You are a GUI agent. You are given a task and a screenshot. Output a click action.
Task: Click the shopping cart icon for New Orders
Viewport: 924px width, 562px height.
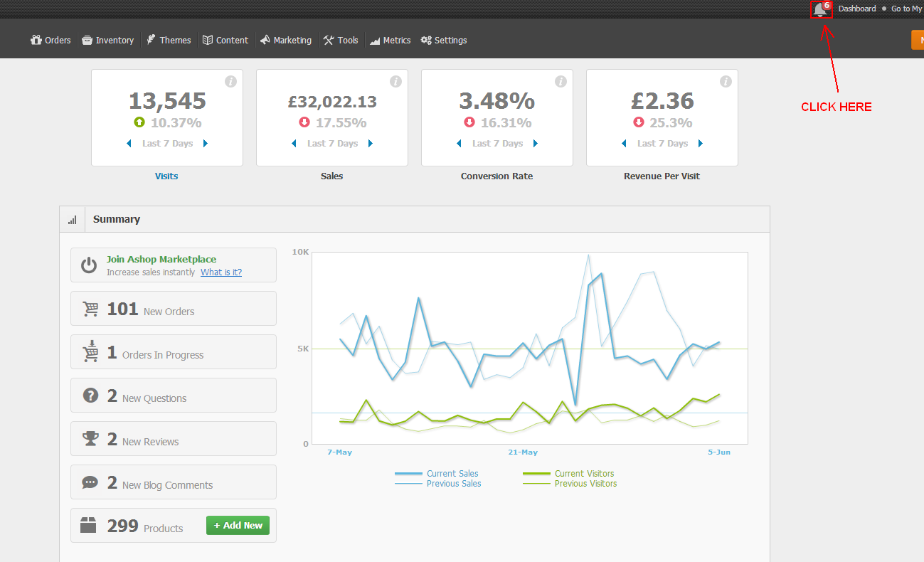[x=90, y=309]
